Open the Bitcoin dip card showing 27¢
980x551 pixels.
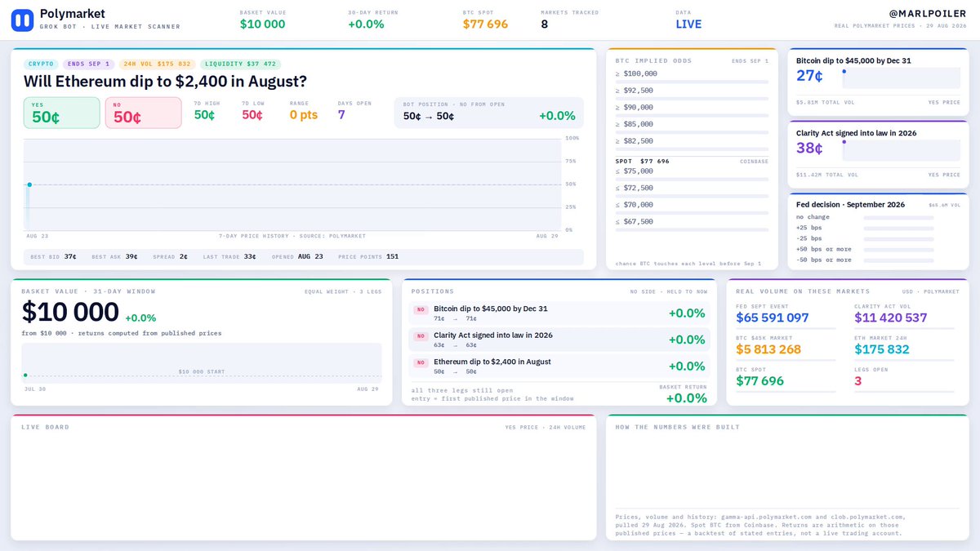[x=878, y=82]
